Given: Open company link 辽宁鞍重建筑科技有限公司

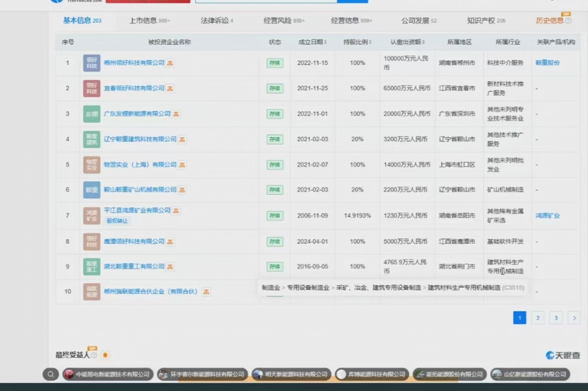Looking at the screenshot, I should (140, 139).
